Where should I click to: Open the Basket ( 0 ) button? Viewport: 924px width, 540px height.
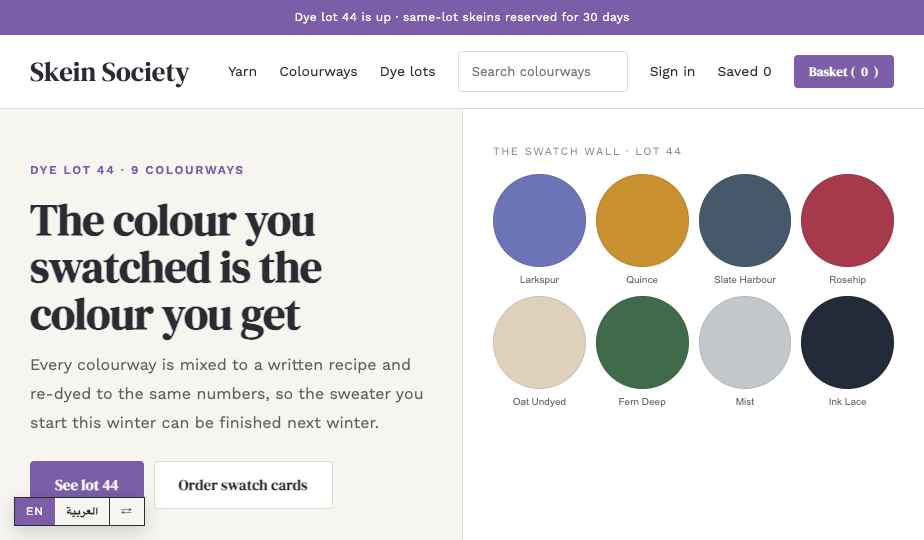click(x=843, y=71)
